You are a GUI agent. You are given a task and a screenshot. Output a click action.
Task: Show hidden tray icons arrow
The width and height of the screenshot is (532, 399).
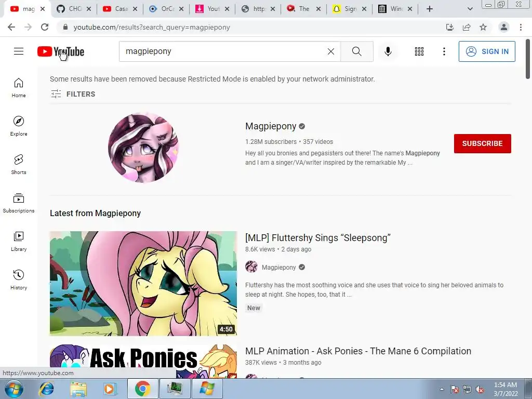tap(442, 390)
